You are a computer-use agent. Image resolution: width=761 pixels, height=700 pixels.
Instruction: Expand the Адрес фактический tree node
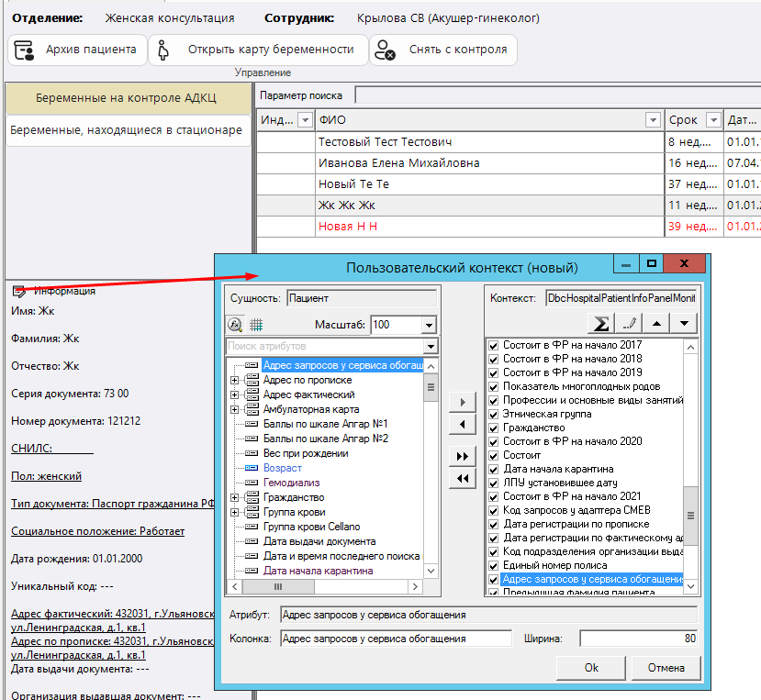pyautogui.click(x=234, y=394)
